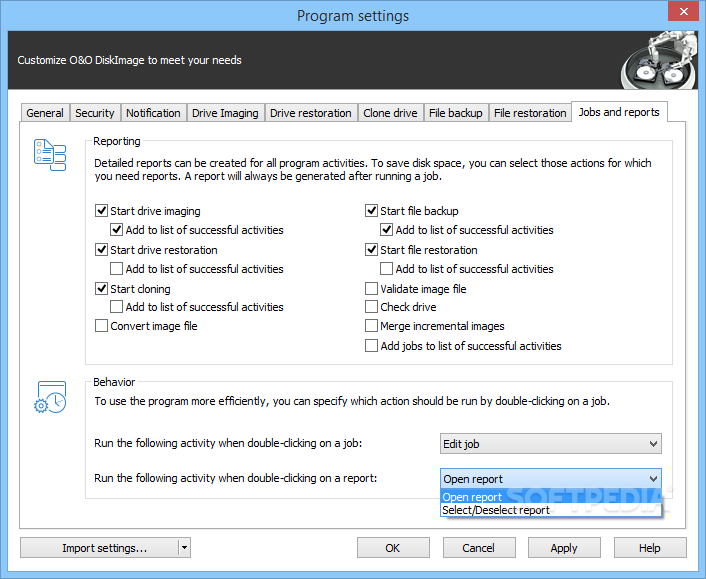Image resolution: width=706 pixels, height=579 pixels.
Task: Click label 'double-clicking on a report:'
Action: click(312, 478)
